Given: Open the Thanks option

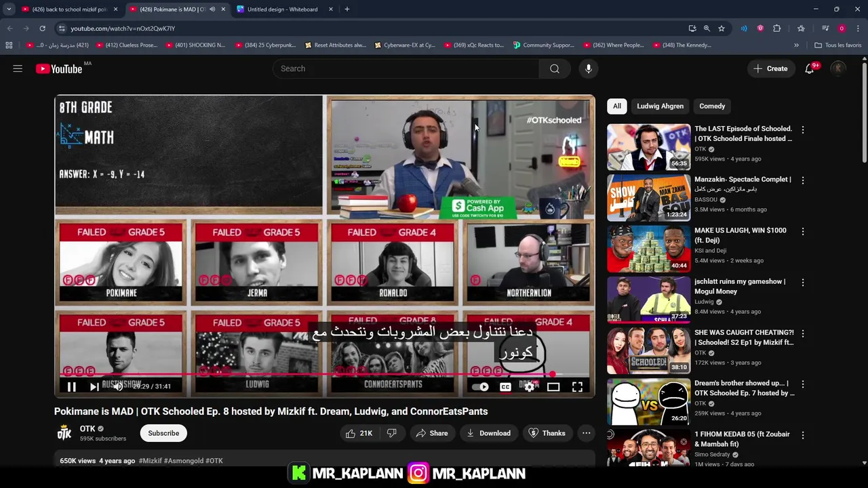Looking at the screenshot, I should coord(547,433).
